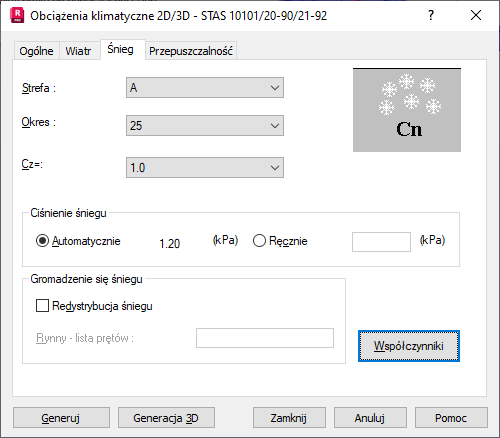The width and height of the screenshot is (500, 438).
Task: Open the Okres dropdown showing 25
Action: (205, 125)
